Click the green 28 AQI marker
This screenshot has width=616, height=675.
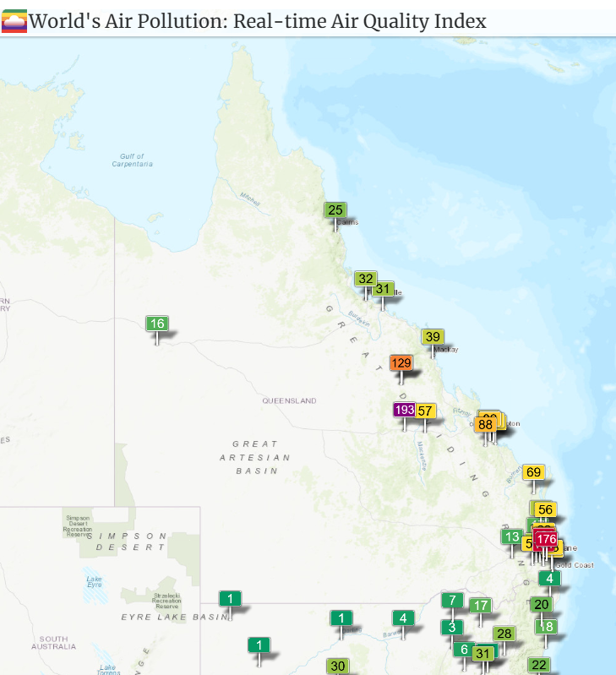504,634
